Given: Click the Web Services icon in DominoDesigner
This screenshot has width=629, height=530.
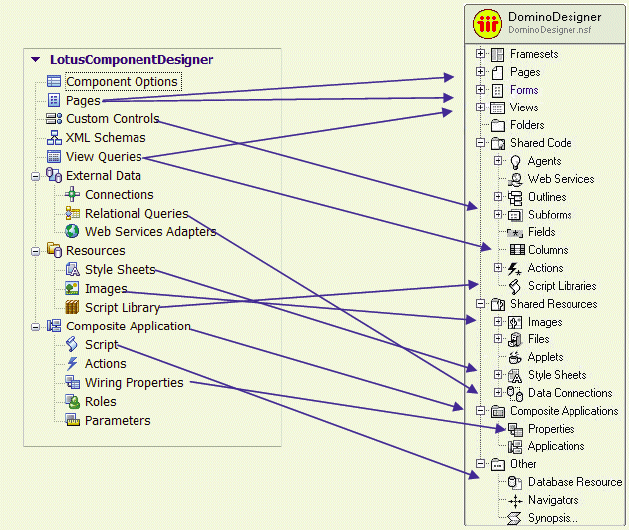Looking at the screenshot, I should tap(515, 179).
